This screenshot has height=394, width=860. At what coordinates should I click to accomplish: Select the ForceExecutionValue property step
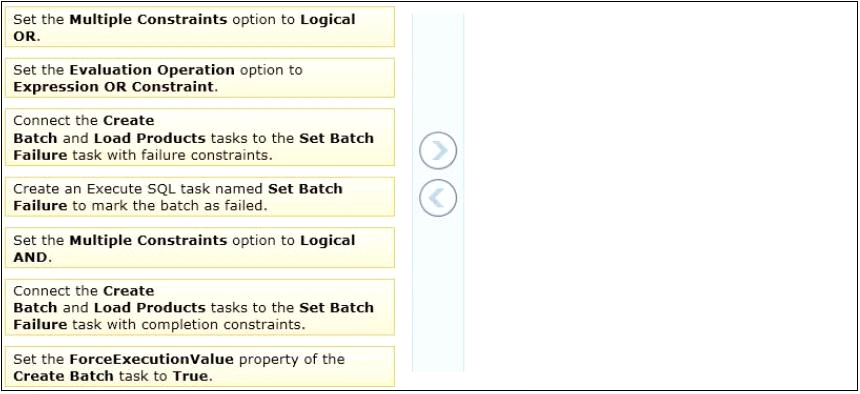click(200, 367)
